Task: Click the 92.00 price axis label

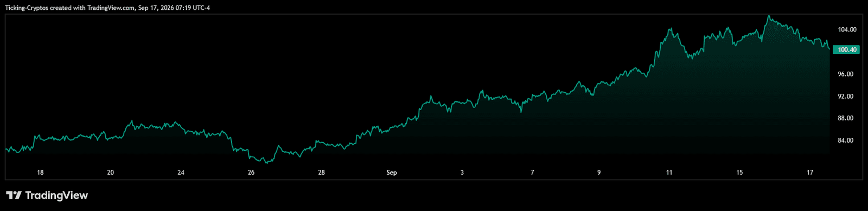Action: point(846,97)
